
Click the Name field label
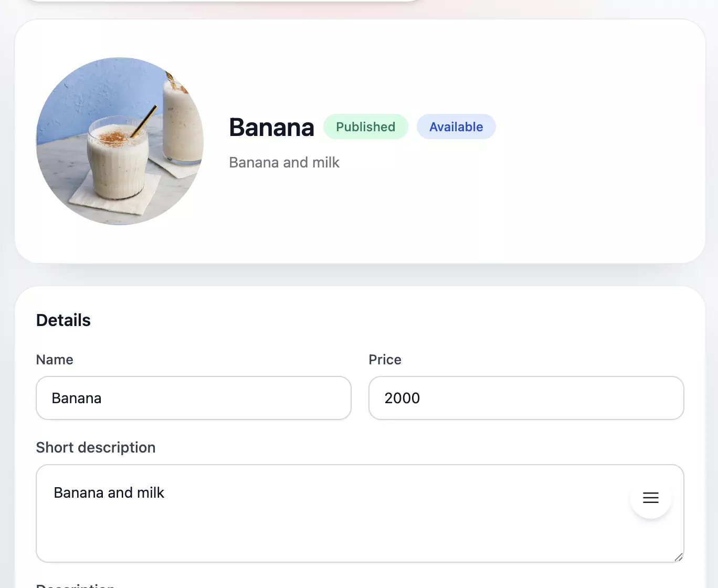[55, 360]
